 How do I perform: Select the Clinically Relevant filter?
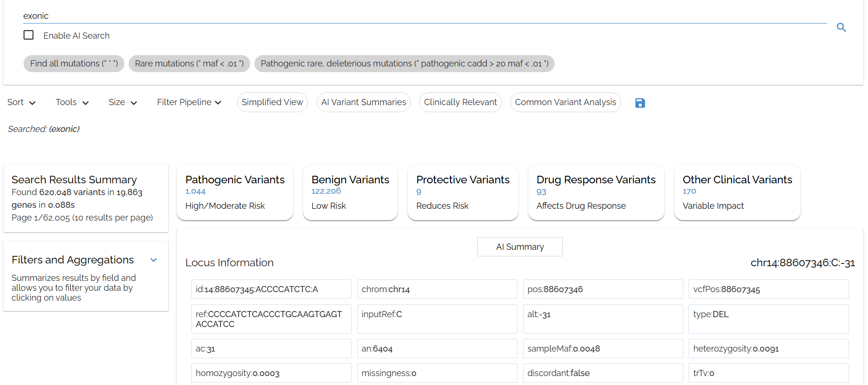pyautogui.click(x=460, y=102)
